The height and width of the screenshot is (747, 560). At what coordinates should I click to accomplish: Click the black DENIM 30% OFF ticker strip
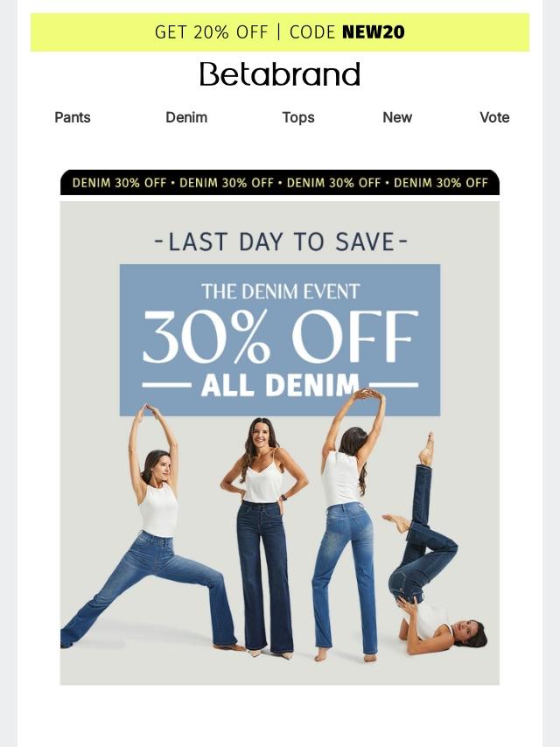tap(280, 183)
